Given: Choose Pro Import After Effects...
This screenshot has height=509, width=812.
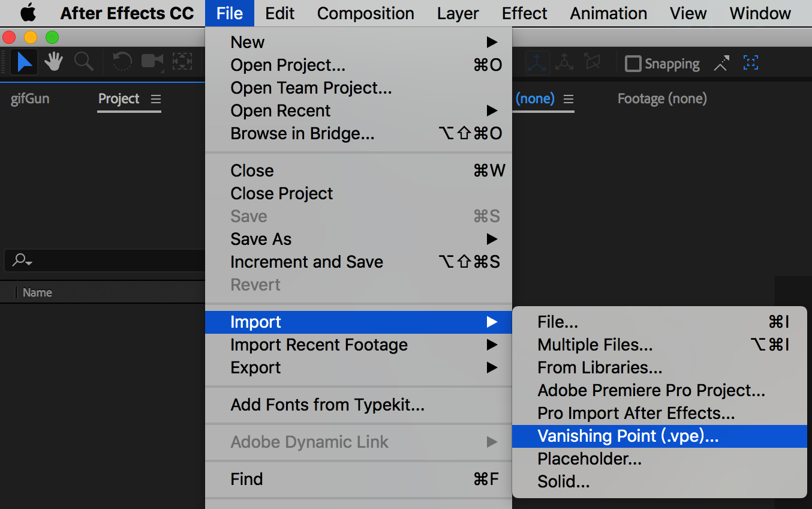Looking at the screenshot, I should point(660,413).
